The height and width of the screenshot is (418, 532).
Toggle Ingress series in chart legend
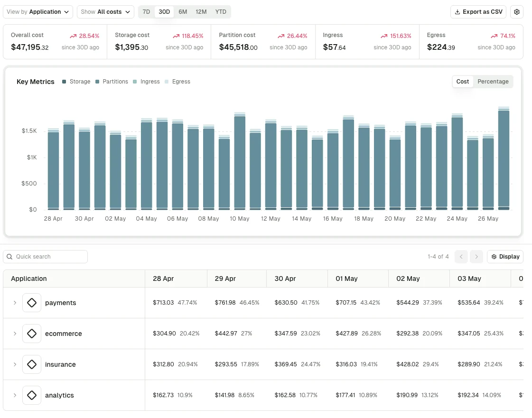pos(146,82)
